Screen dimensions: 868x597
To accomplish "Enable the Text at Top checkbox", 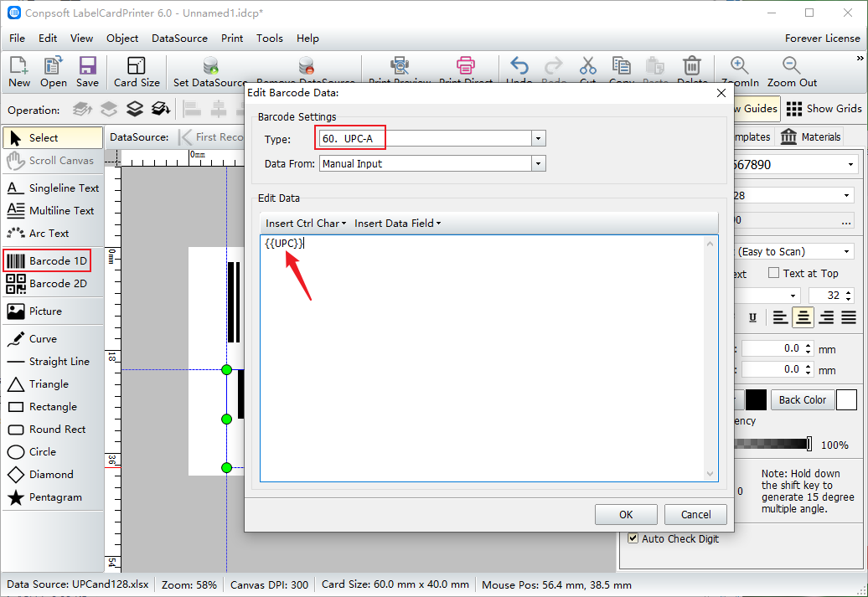I will click(x=774, y=273).
